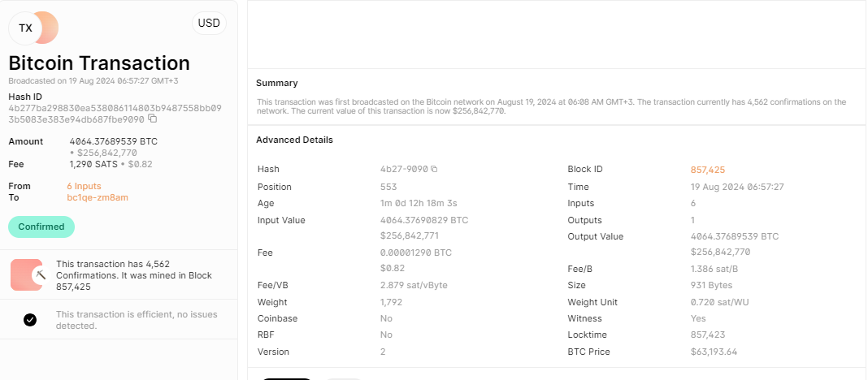Click the Summary section heading

276,83
